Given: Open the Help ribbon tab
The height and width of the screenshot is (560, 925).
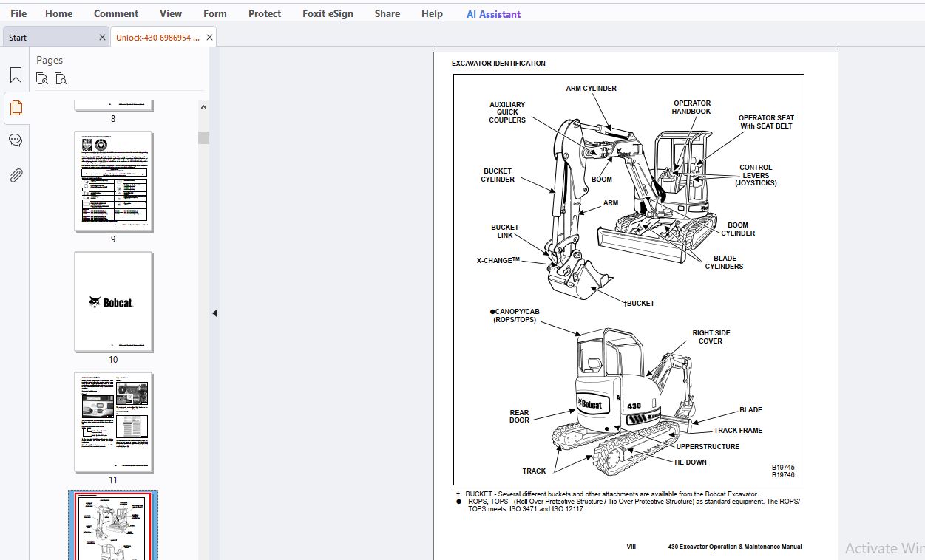Looking at the screenshot, I should tap(432, 13).
